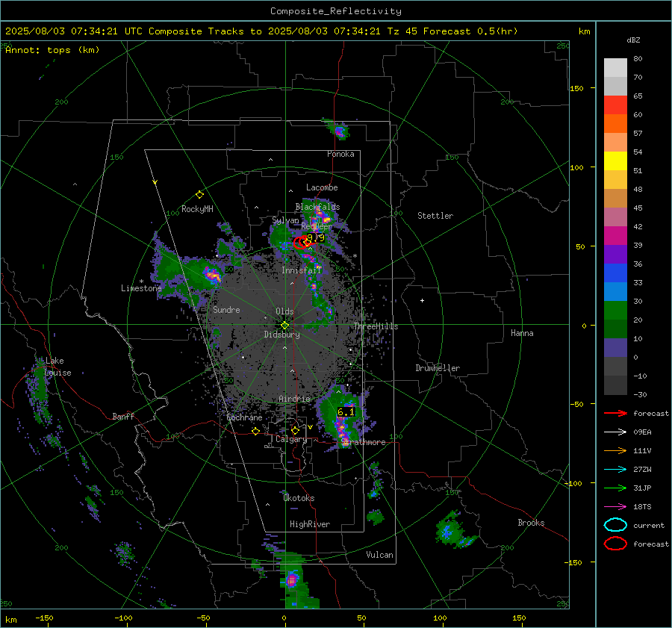The height and width of the screenshot is (628, 672).
Task: Pick the yellow 54-51 dBZ color swatch
Action: 615,161
